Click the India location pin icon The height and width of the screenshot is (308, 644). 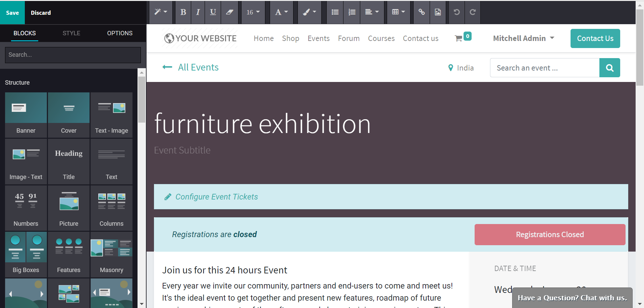[451, 68]
